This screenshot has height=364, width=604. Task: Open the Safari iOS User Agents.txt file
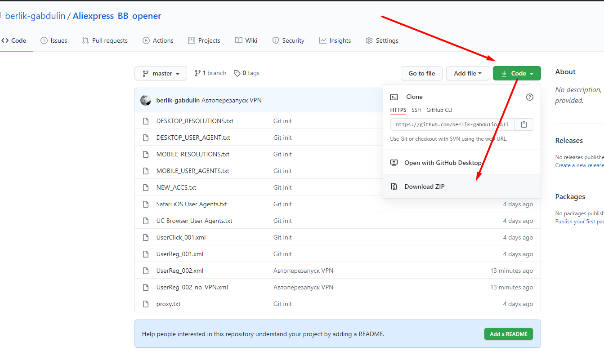tap(192, 204)
